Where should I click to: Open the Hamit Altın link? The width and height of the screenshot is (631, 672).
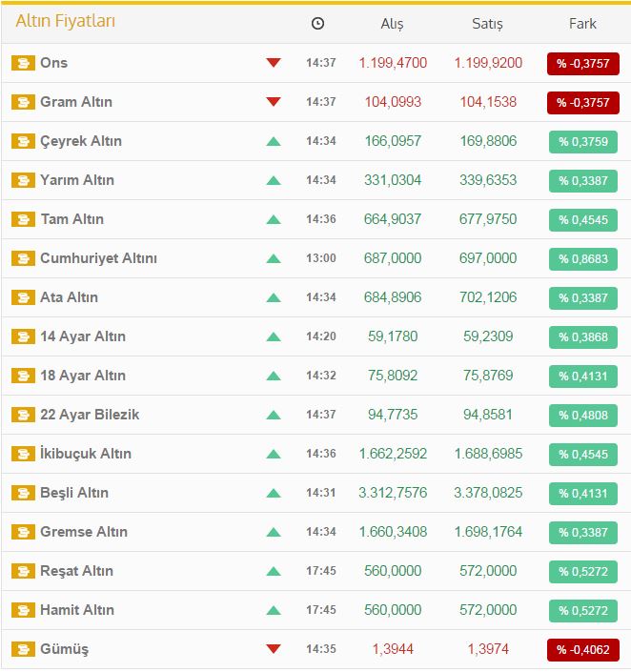77,610
